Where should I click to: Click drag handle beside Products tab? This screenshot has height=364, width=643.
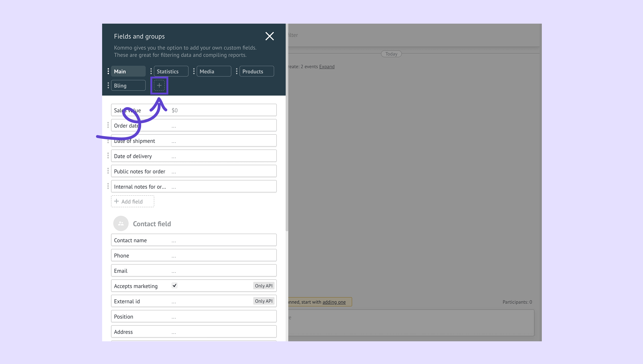click(236, 71)
